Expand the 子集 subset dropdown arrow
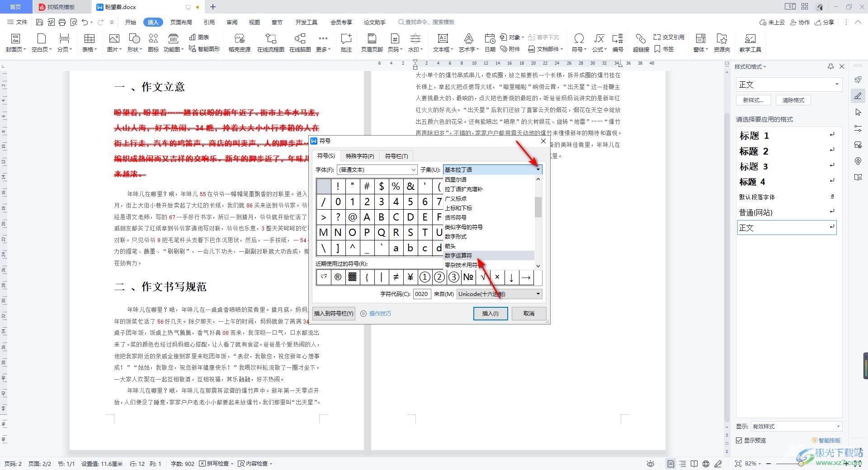 (x=538, y=169)
